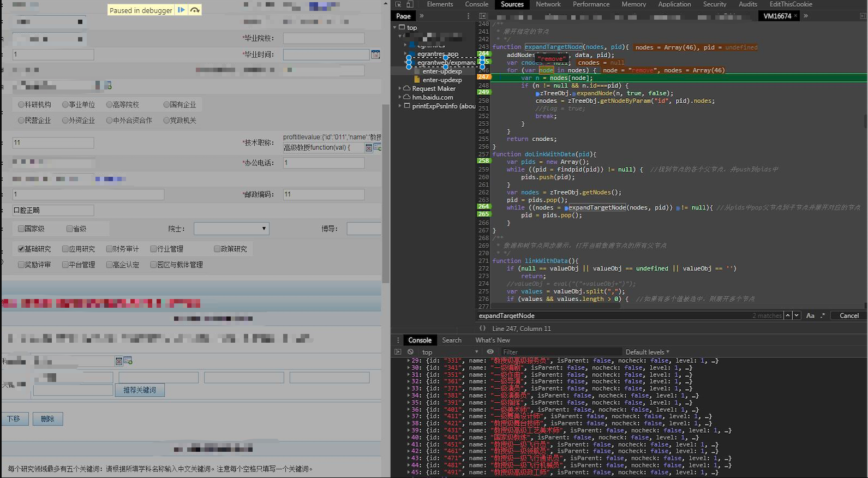Open Default levels dropdown in console
The width and height of the screenshot is (868, 478).
tap(647, 352)
